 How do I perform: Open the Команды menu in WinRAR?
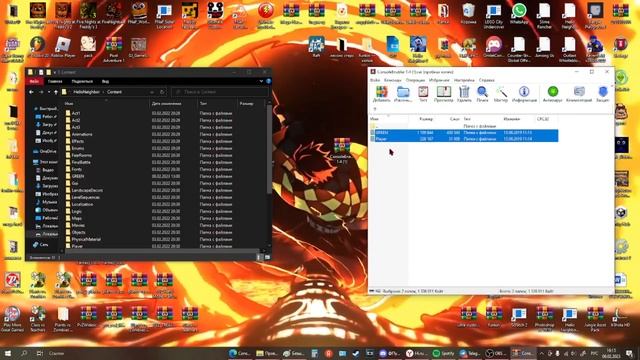pyautogui.click(x=393, y=80)
